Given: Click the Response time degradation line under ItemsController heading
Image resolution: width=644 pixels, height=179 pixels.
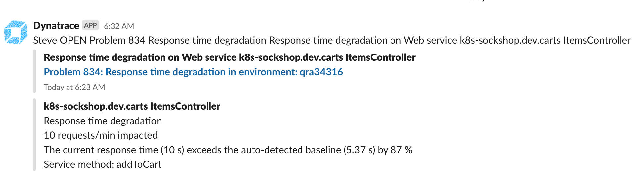Looking at the screenshot, I should click(103, 121).
